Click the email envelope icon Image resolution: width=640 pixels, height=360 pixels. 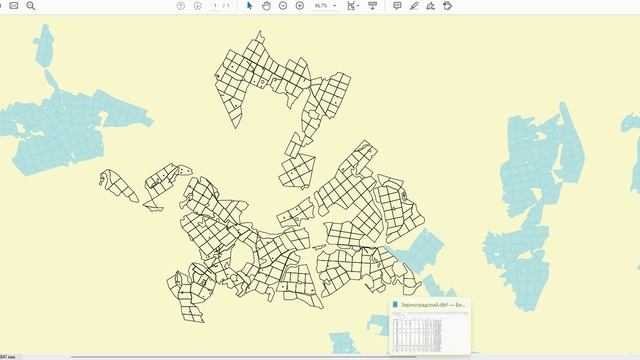coord(14,6)
